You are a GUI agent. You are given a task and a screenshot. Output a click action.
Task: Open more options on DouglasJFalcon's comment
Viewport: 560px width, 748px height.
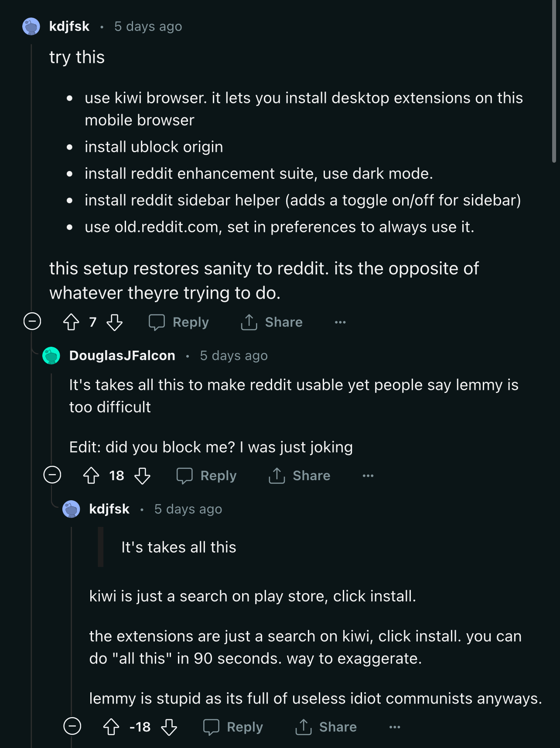click(368, 475)
